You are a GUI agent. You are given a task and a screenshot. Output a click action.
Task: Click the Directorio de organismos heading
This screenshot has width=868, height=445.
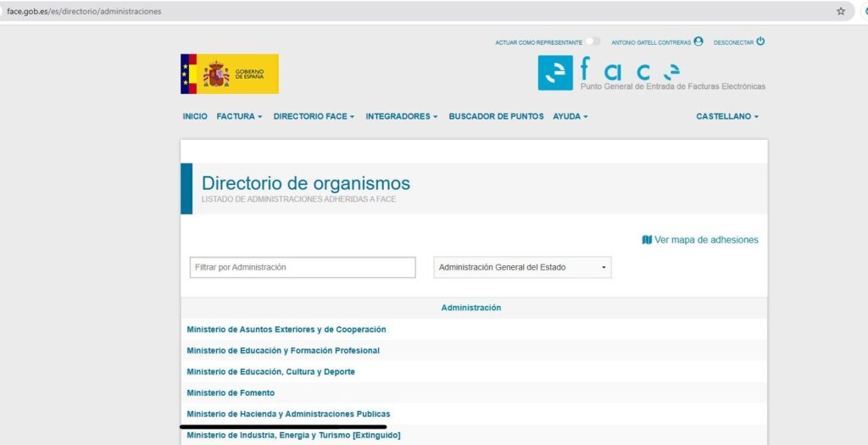(x=305, y=183)
